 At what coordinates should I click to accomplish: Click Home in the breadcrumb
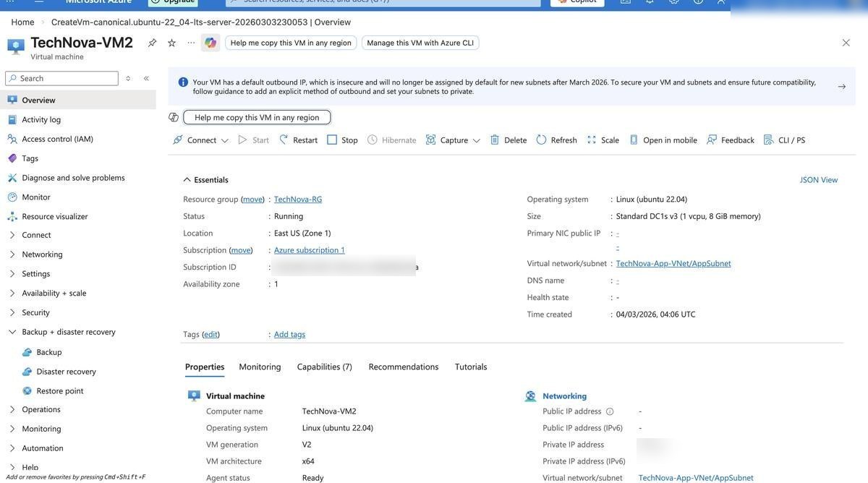[22, 22]
